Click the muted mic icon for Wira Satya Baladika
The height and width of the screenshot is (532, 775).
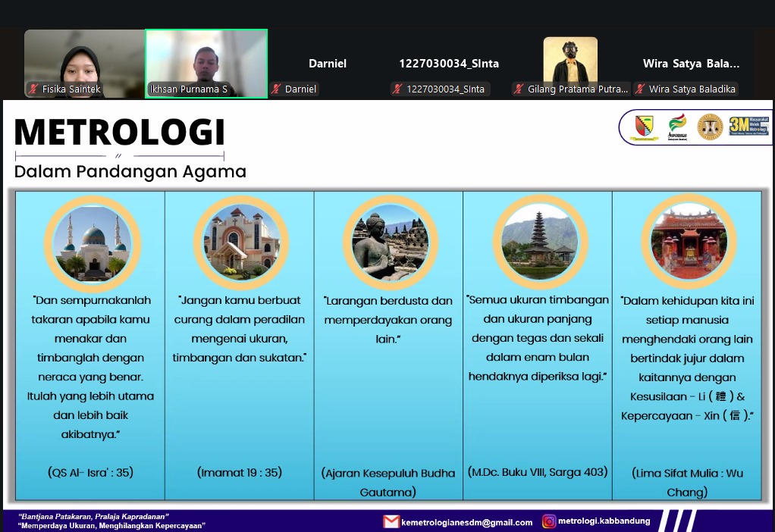tap(640, 89)
